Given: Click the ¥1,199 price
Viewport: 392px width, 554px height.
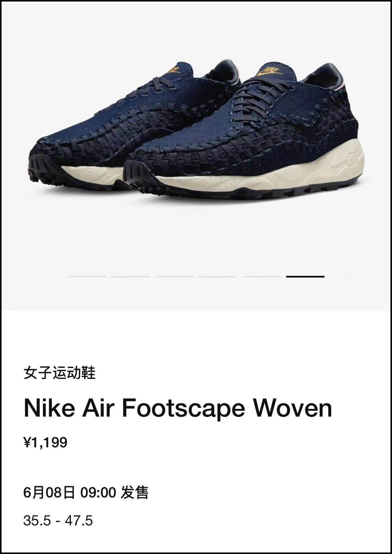Looking at the screenshot, I should point(45,442).
